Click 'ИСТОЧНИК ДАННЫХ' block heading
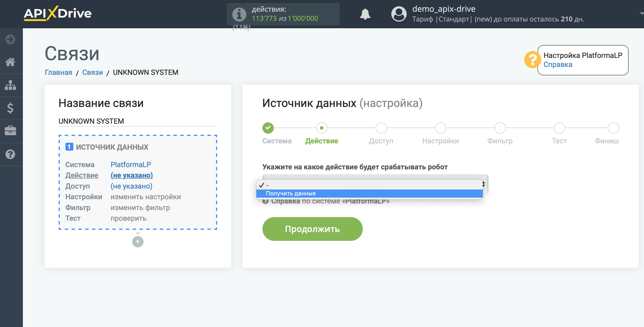The image size is (644, 327). click(112, 147)
